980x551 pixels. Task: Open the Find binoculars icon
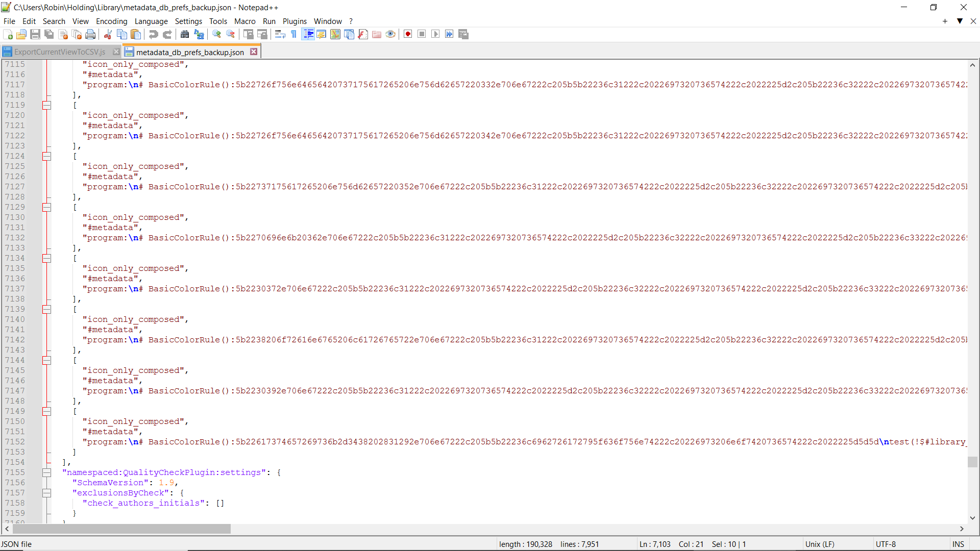(185, 34)
